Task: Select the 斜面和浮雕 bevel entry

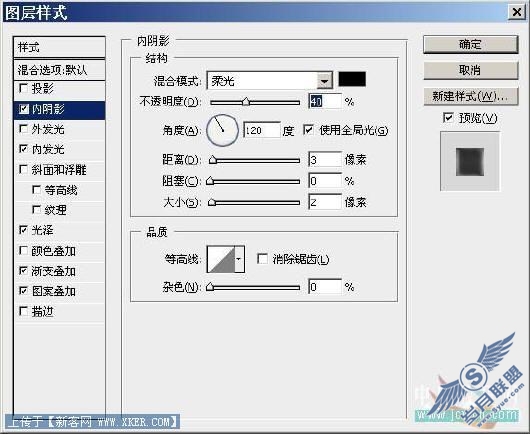Action: pyautogui.click(x=59, y=170)
